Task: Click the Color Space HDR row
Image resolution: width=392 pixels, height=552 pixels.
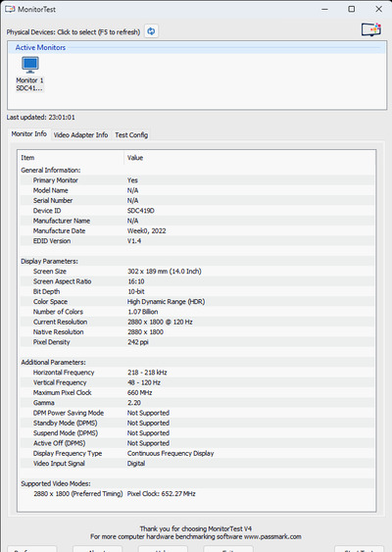Action: (197, 302)
